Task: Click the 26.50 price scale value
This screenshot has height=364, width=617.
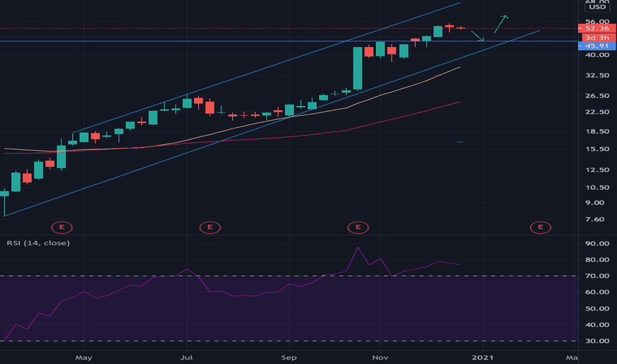Action: (x=597, y=95)
